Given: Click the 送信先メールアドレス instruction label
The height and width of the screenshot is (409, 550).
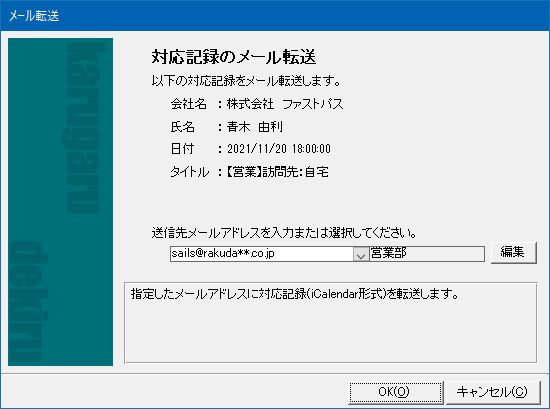Looking at the screenshot, I should (x=284, y=233).
